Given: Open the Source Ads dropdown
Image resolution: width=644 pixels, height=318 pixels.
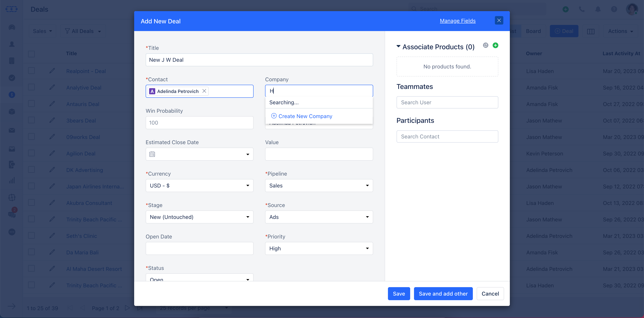Looking at the screenshot, I should click(319, 217).
